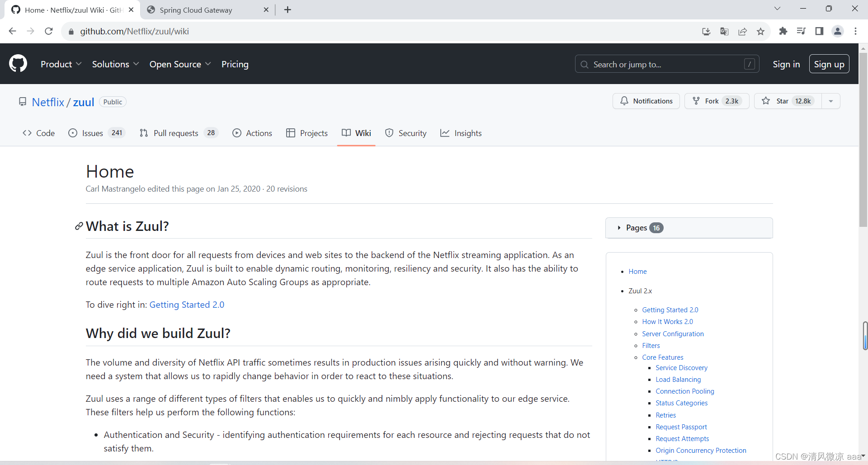Open Home link in sidebar
This screenshot has width=868, height=465.
(x=637, y=271)
